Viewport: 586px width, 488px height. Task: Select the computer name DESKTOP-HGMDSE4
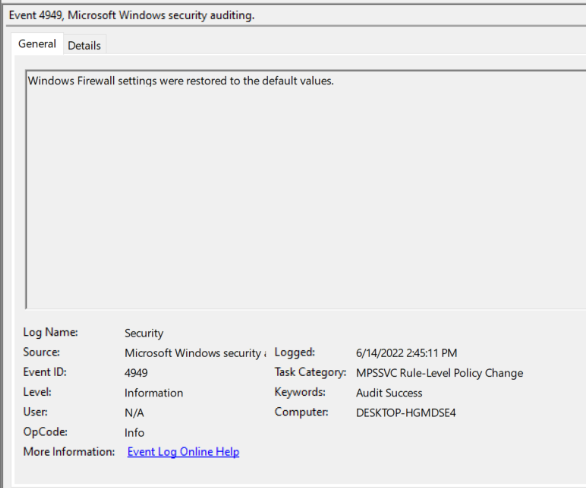tap(406, 413)
